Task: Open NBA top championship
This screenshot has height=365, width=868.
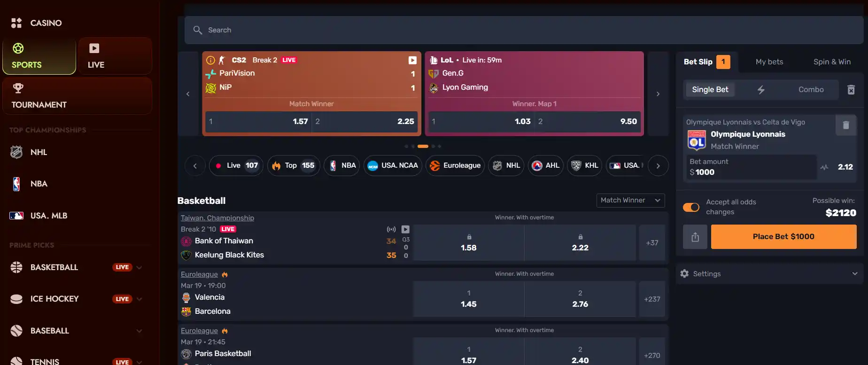Action: (39, 184)
